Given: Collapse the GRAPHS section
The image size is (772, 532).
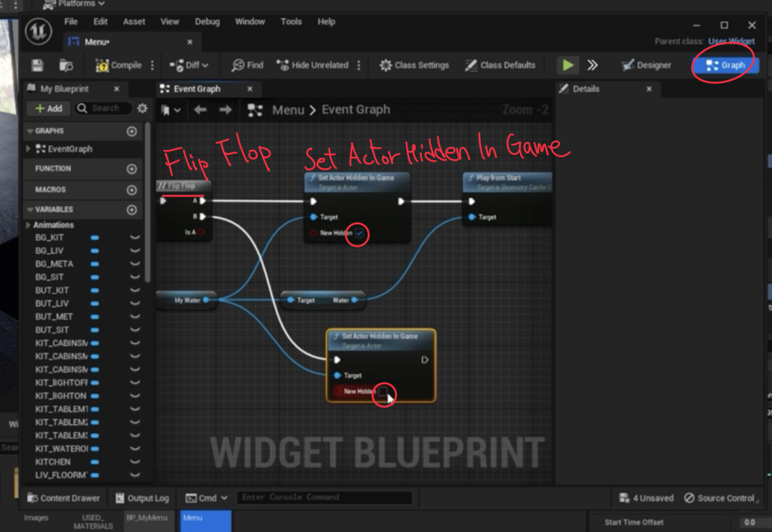Looking at the screenshot, I should pos(30,131).
